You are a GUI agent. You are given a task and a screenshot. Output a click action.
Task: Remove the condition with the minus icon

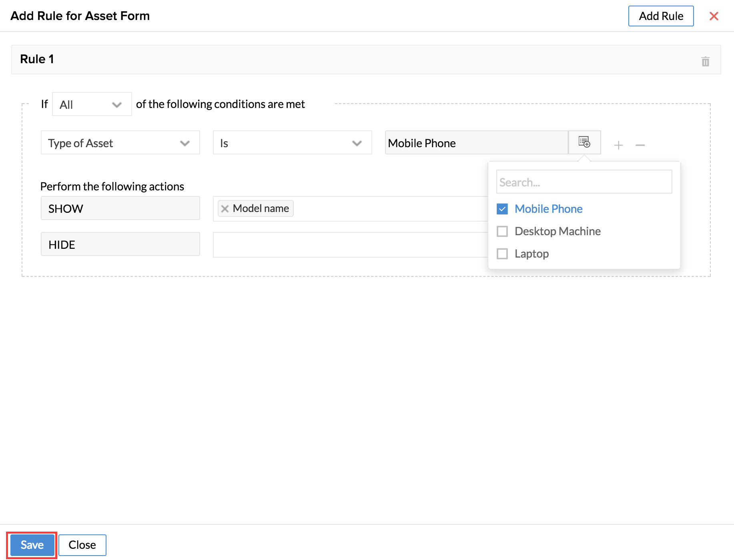click(640, 145)
